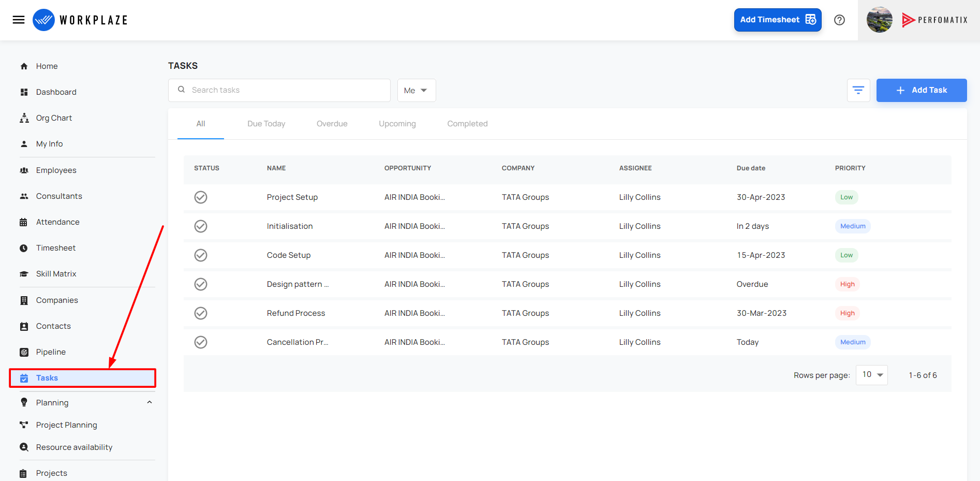Click the Due date column header
Screen dimensions: 980x481
[751, 168]
